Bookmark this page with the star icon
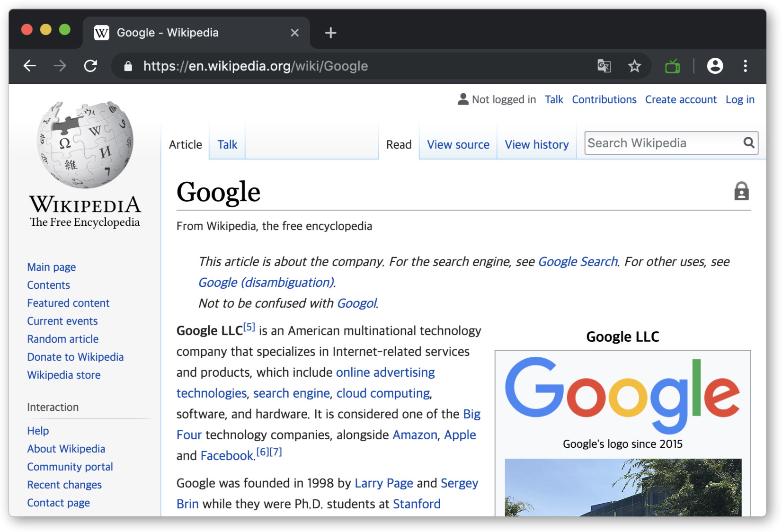 [x=634, y=66]
